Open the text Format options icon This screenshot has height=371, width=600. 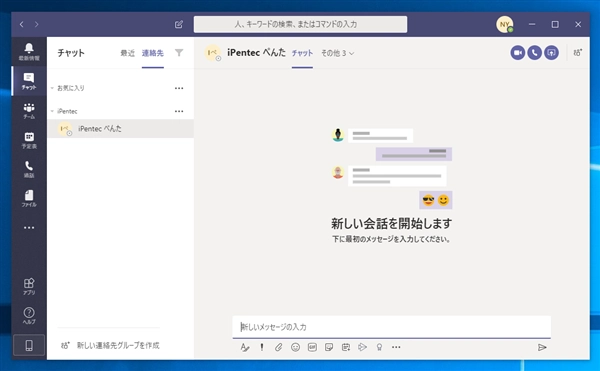245,347
